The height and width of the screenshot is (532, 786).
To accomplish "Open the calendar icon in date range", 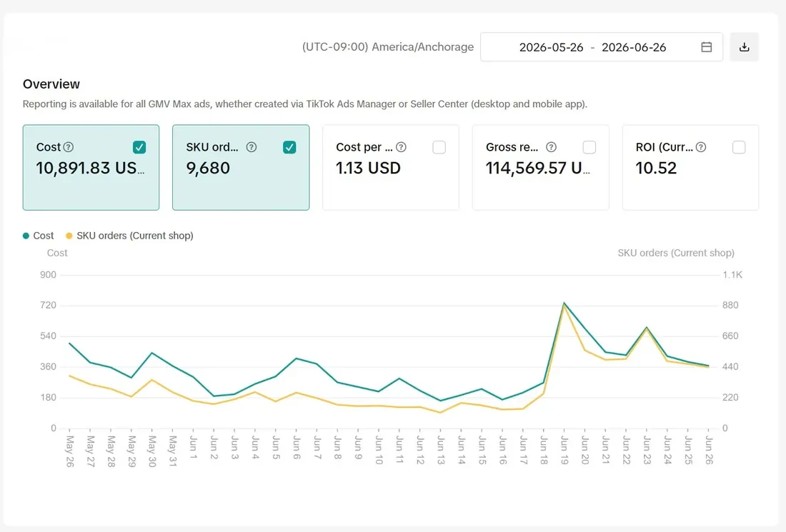I will pos(706,47).
